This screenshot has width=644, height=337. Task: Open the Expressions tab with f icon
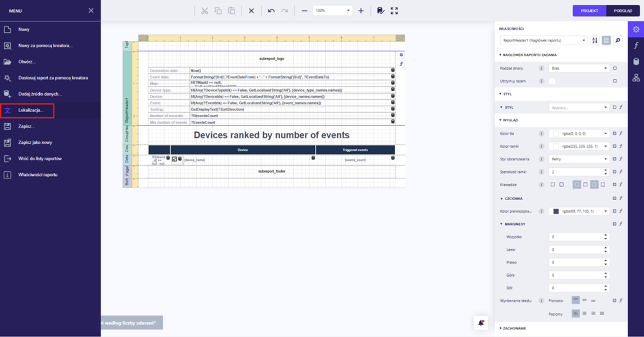[x=636, y=45]
